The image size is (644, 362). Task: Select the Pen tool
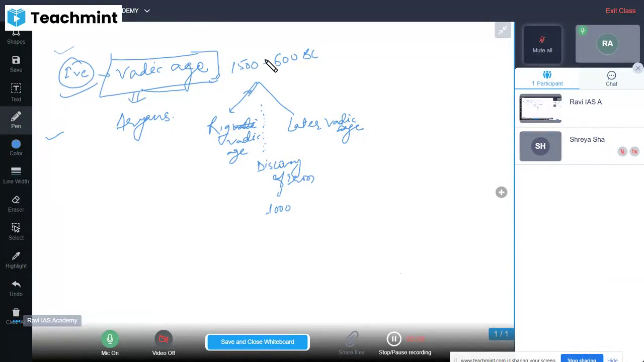[x=16, y=121]
